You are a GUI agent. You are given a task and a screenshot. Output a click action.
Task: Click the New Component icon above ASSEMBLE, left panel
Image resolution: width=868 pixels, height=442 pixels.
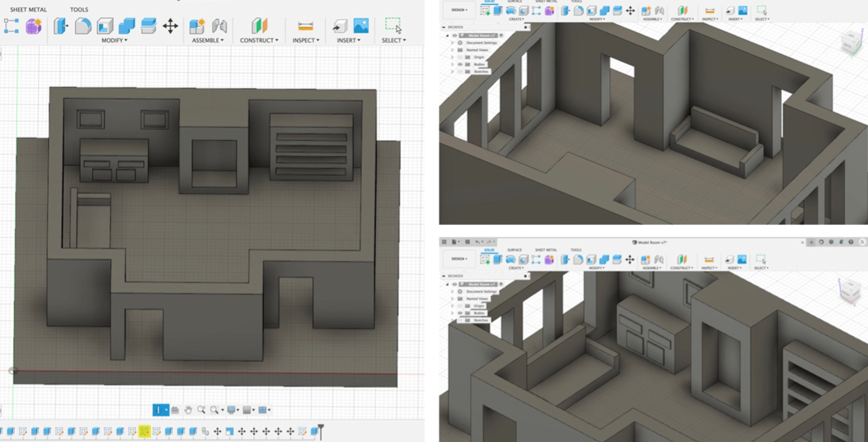click(x=196, y=26)
